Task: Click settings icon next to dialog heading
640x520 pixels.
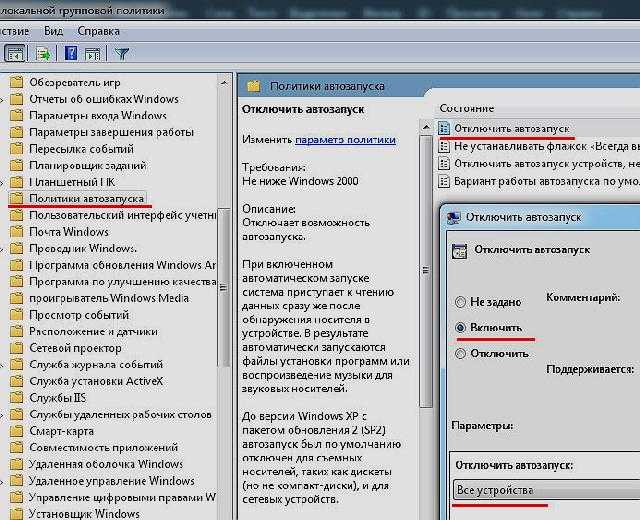Action: click(x=460, y=251)
